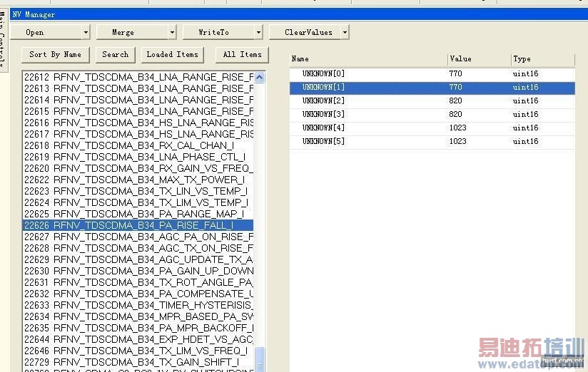The image size is (588, 372).
Task: Select item 22632 PA_COMPENSATE
Action: (x=138, y=294)
